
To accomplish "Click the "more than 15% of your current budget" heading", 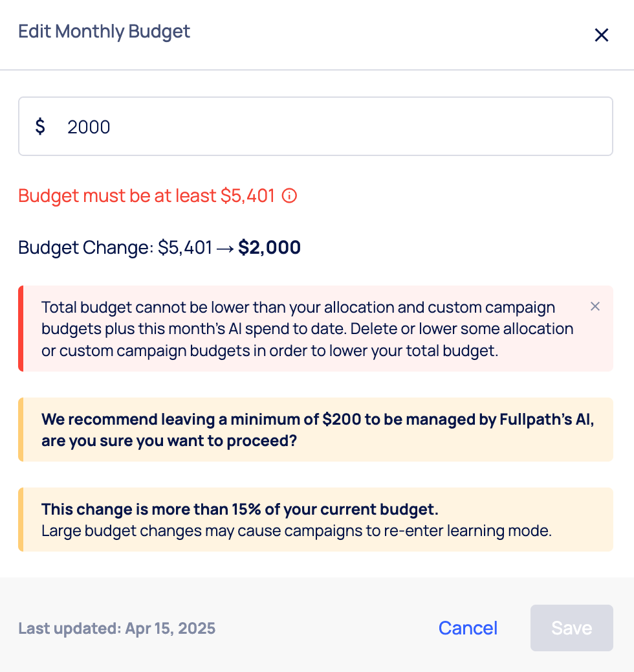I will click(x=239, y=509).
